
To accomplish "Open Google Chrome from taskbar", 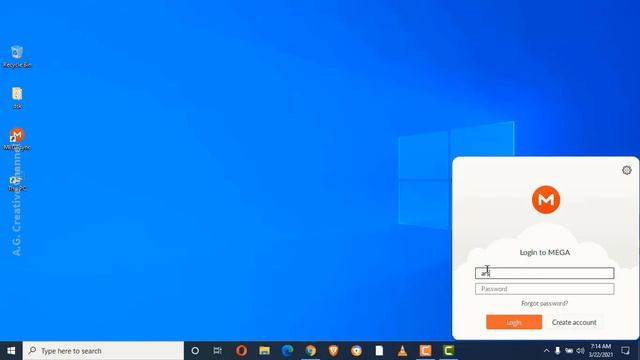I will pyautogui.click(x=311, y=351).
